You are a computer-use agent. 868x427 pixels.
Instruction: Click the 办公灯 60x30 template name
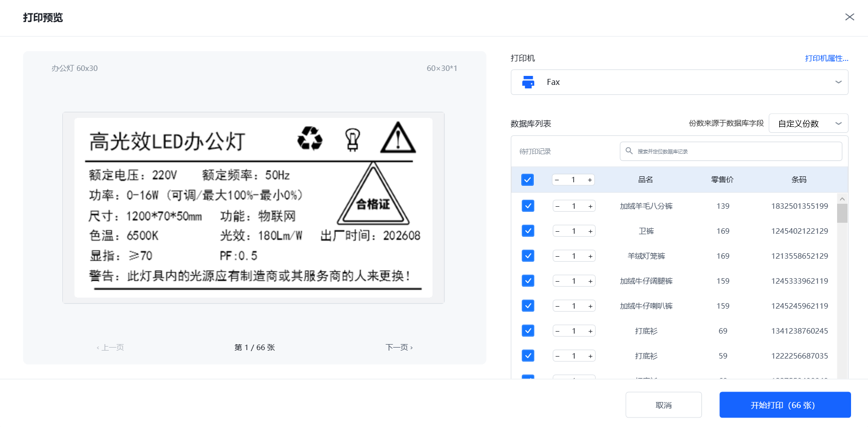74,68
